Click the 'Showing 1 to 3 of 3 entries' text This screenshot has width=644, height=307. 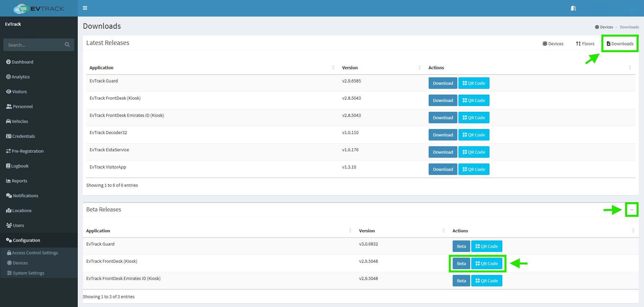[109, 297]
